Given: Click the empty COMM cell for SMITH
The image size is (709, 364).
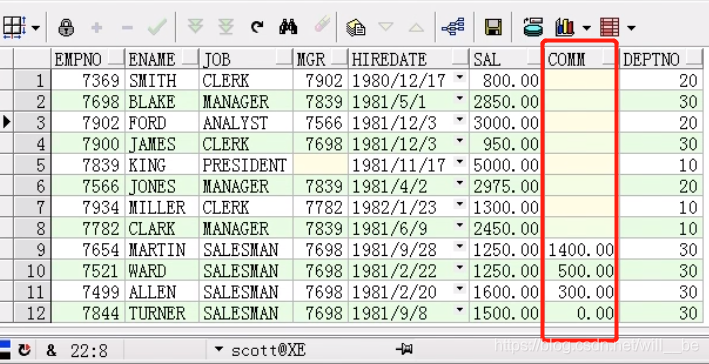Looking at the screenshot, I should point(580,80).
